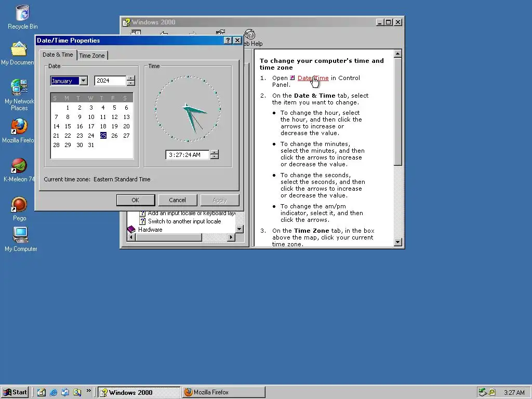The width and height of the screenshot is (532, 399).
Task: Select the Date & Time tab
Action: point(58,55)
